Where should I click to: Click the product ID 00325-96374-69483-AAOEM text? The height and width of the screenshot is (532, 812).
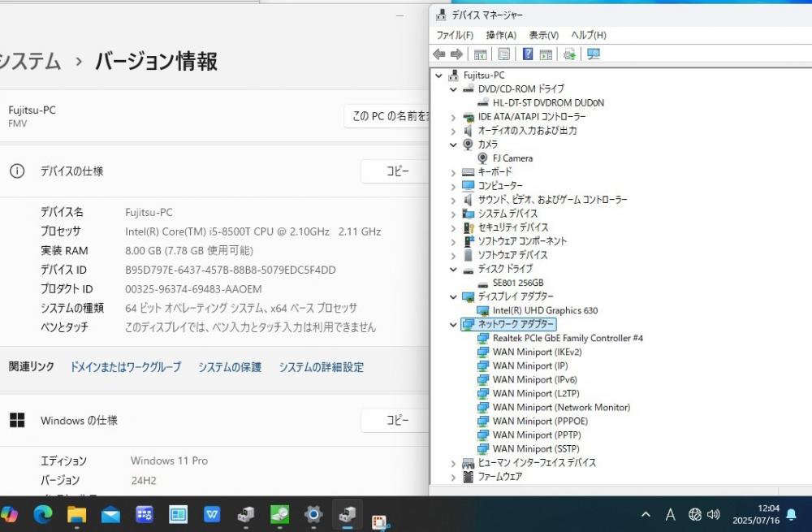(193, 289)
